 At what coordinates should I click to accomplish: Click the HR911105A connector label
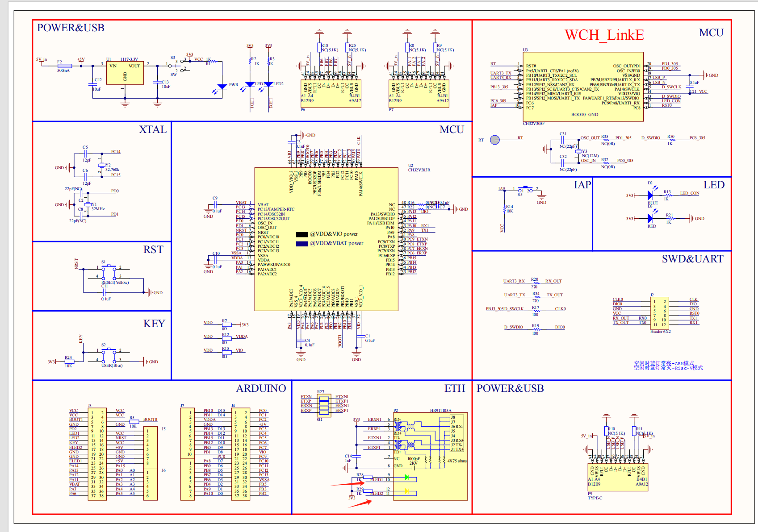[x=440, y=411]
